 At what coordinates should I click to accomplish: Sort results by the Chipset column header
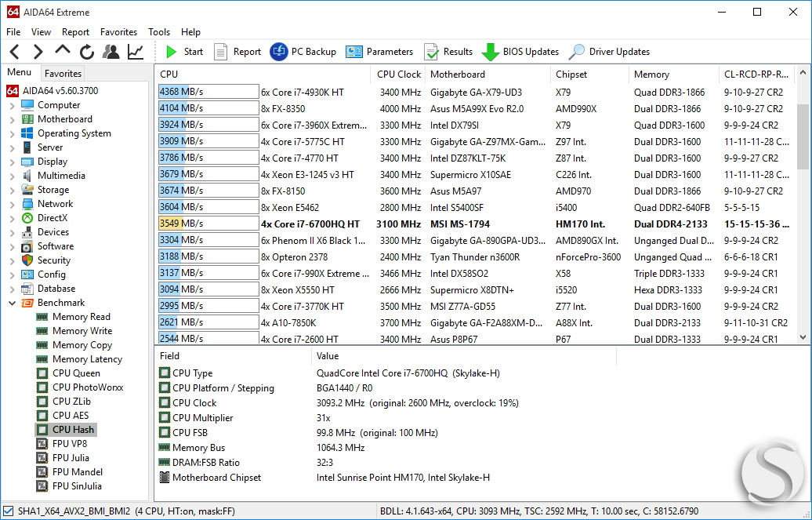(x=590, y=75)
